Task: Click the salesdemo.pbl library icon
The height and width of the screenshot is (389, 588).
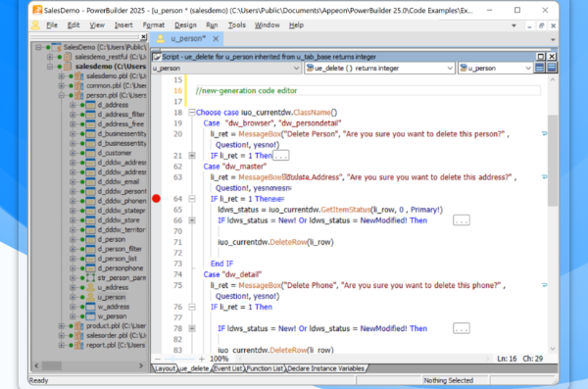Action: click(x=78, y=76)
